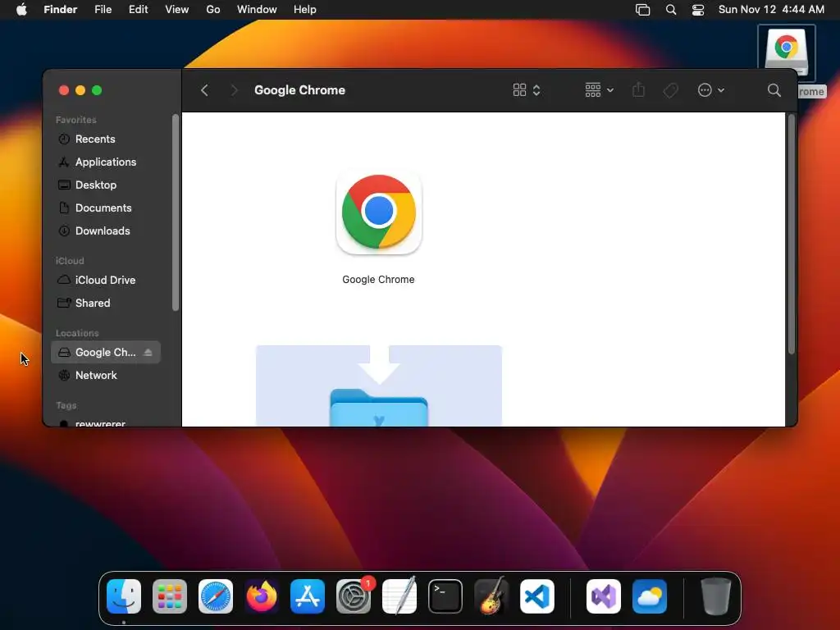Open Applications in the sidebar

pos(106,162)
